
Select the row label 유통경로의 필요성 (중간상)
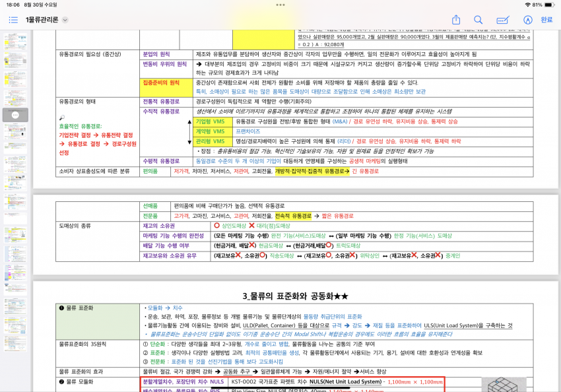tap(90, 54)
